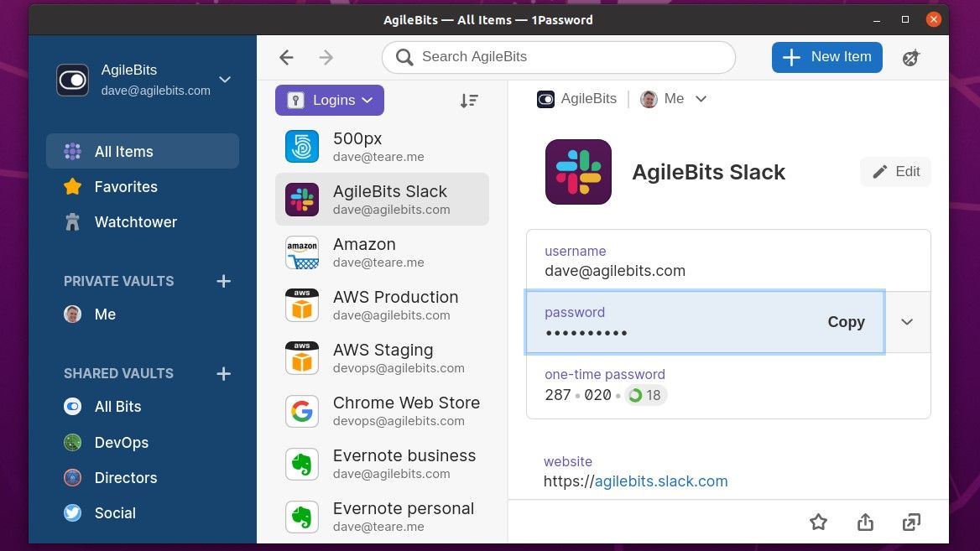Click the Chrome Web Store Google icon
Viewport: 980px width, 551px height.
coord(302,411)
